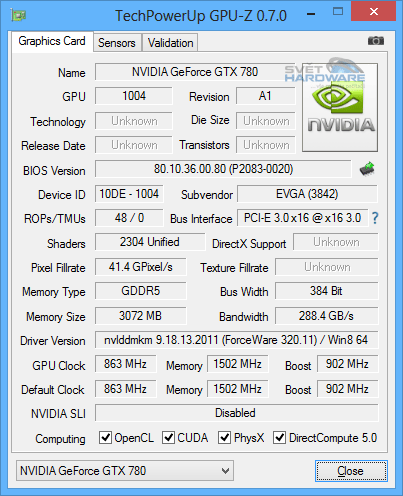This screenshot has width=403, height=496.
Task: Click the Bus Interface field PCI-E 3.0
Action: [x=303, y=218]
